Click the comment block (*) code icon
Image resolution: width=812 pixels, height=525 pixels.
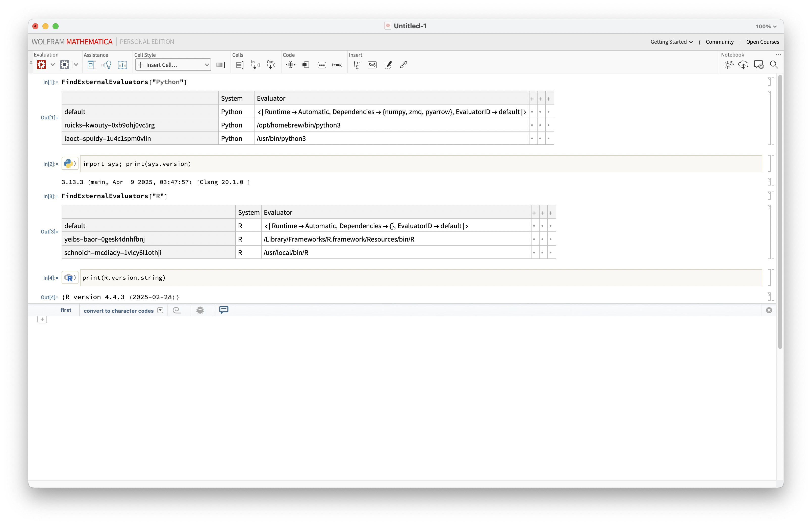(337, 65)
